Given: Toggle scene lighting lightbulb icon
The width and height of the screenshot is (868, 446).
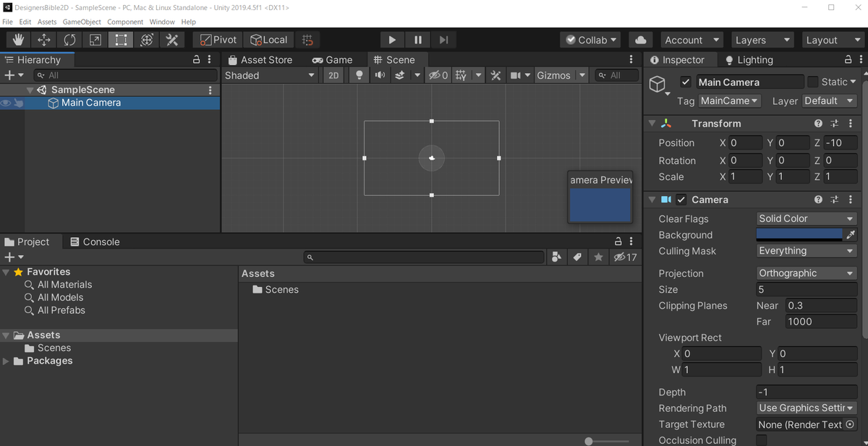Looking at the screenshot, I should coord(359,75).
